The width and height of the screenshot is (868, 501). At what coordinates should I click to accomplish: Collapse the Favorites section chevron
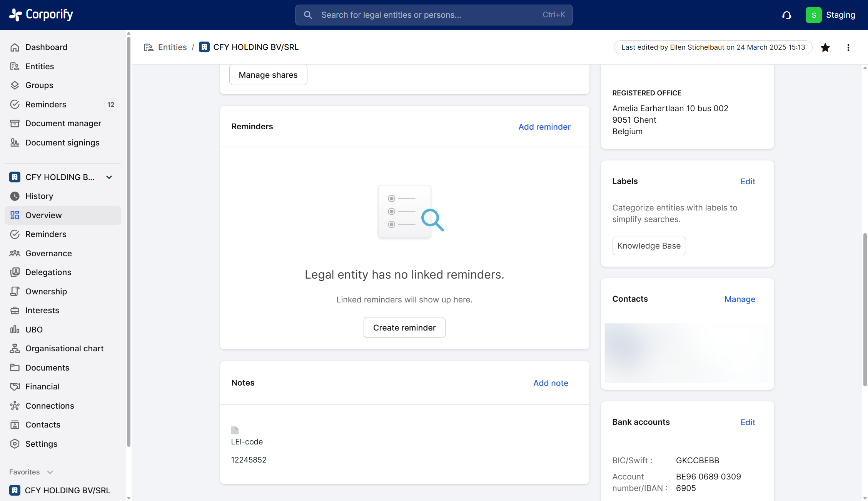click(50, 472)
